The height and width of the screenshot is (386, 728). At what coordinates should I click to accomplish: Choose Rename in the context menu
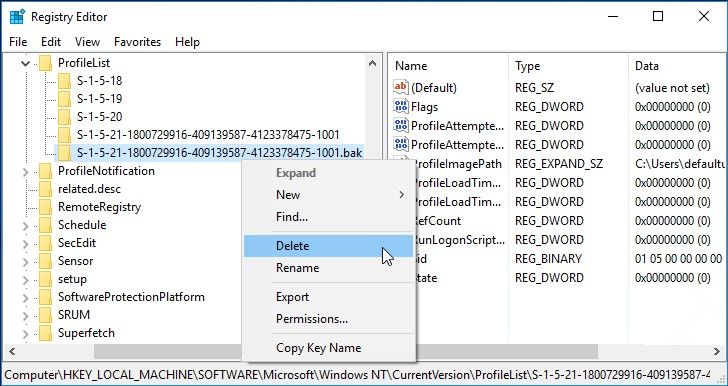tap(328, 268)
